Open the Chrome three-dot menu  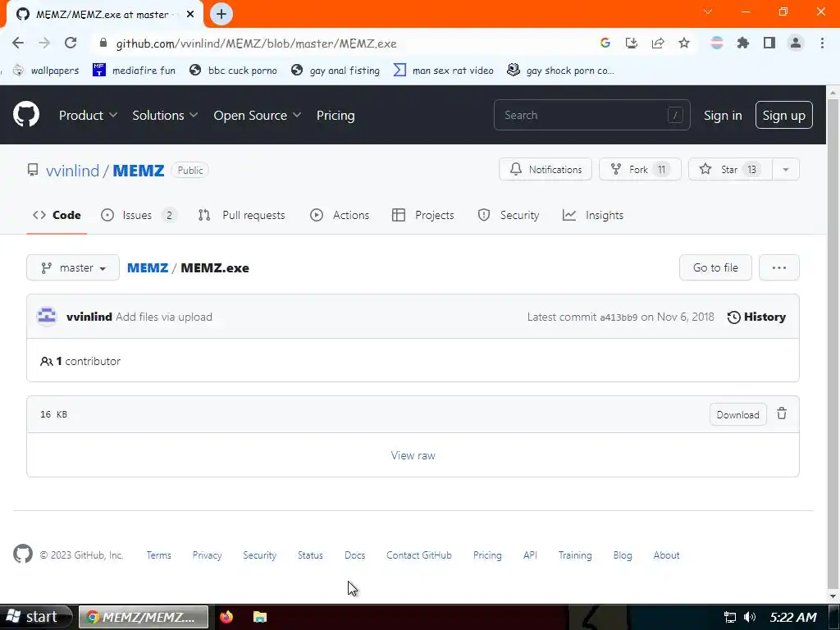pyautogui.click(x=822, y=43)
